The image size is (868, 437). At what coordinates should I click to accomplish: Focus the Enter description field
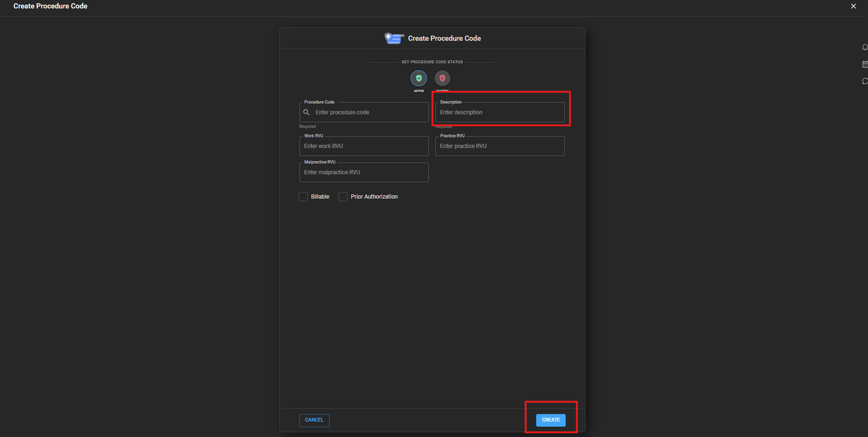coord(500,112)
